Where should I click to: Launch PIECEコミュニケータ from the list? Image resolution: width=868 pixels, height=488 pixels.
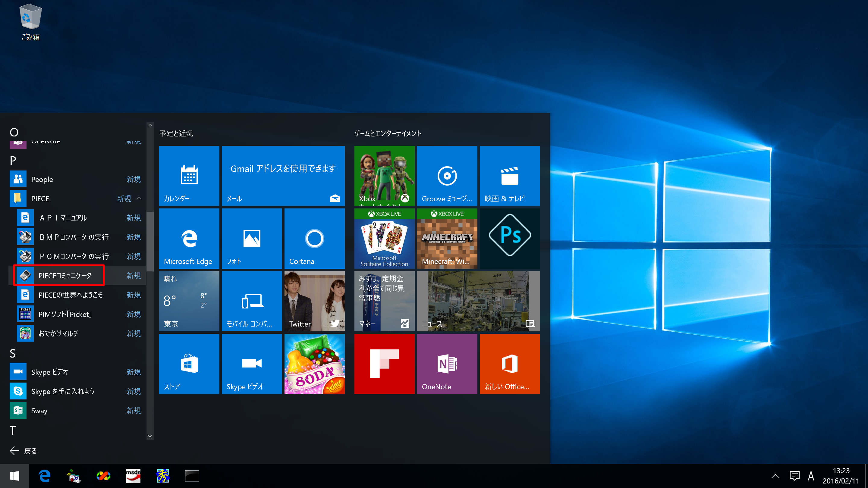77,276
